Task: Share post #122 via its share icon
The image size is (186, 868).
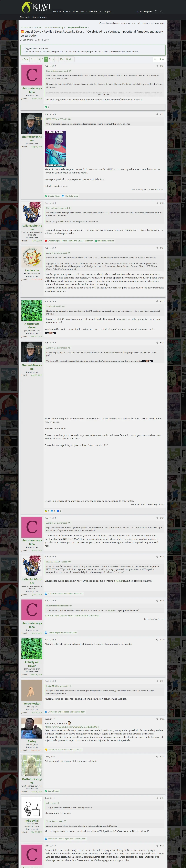Action: [x=157, y=114]
